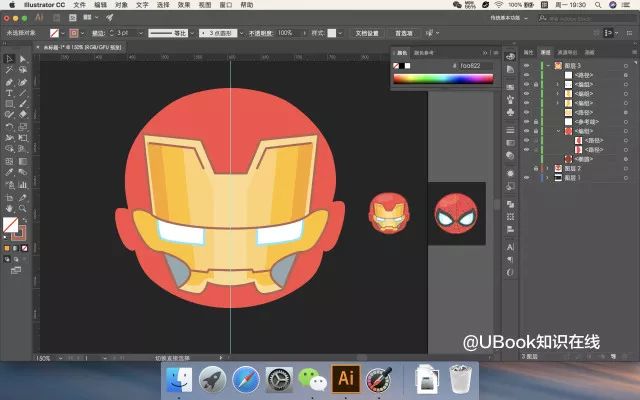Image resolution: width=640 pixels, height=400 pixels.
Task: Select the Magic Wand tool
Action: pos(9,70)
